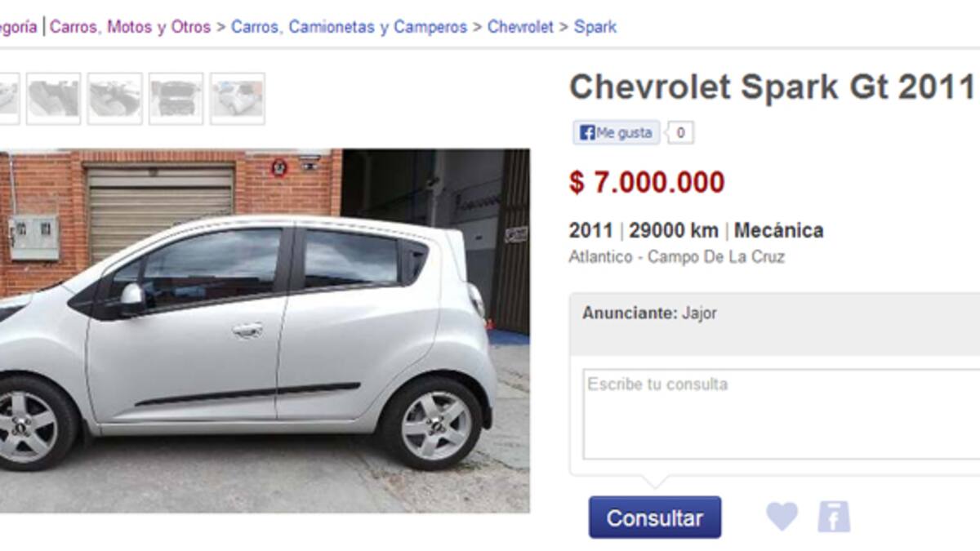Click the Consultar button
This screenshot has width=980, height=551.
click(655, 518)
